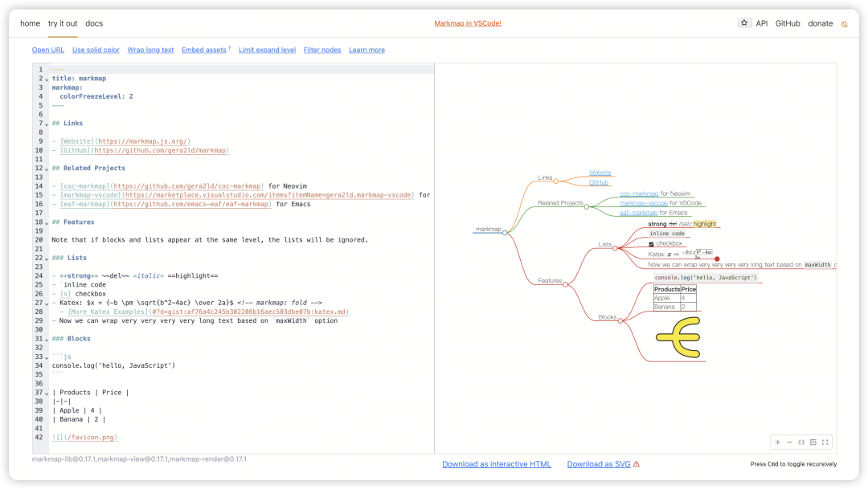Open the GitHub link node in the mindmap
This screenshot has height=489, width=868.
click(x=599, y=182)
